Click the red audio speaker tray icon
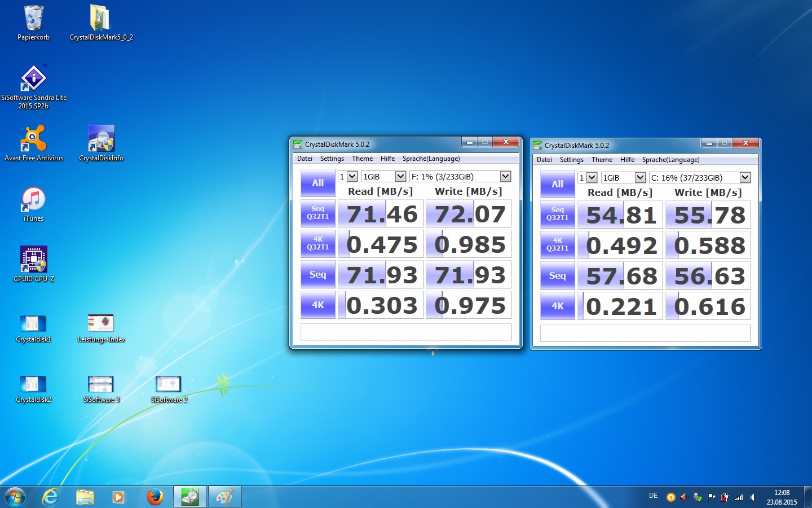Screen dimensions: 812x508 684,497
